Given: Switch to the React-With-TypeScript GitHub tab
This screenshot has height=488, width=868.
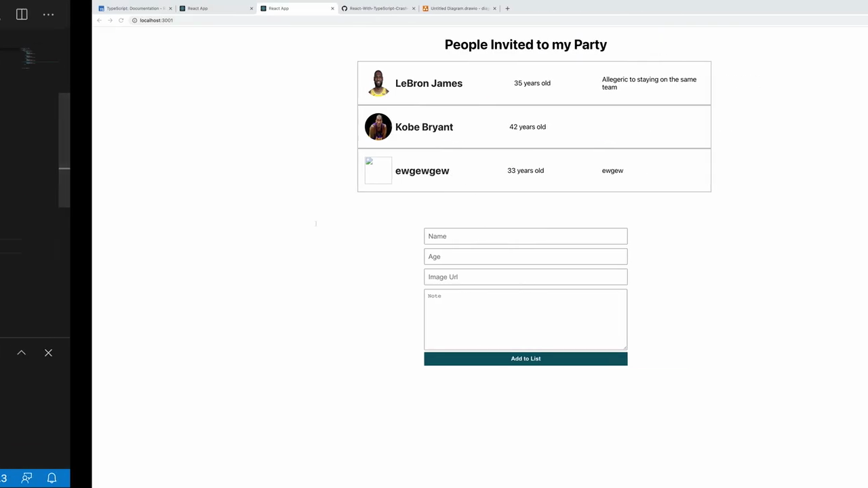Looking at the screenshot, I should click(378, 8).
